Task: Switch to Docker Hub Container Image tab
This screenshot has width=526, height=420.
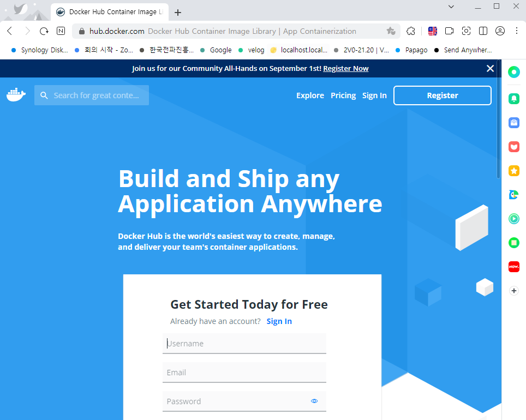Action: point(110,13)
